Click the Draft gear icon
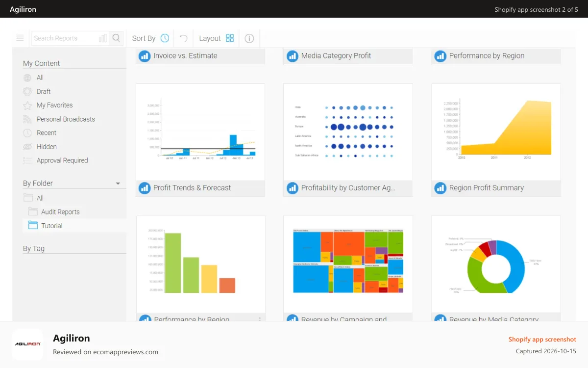588x368 pixels. (27, 91)
